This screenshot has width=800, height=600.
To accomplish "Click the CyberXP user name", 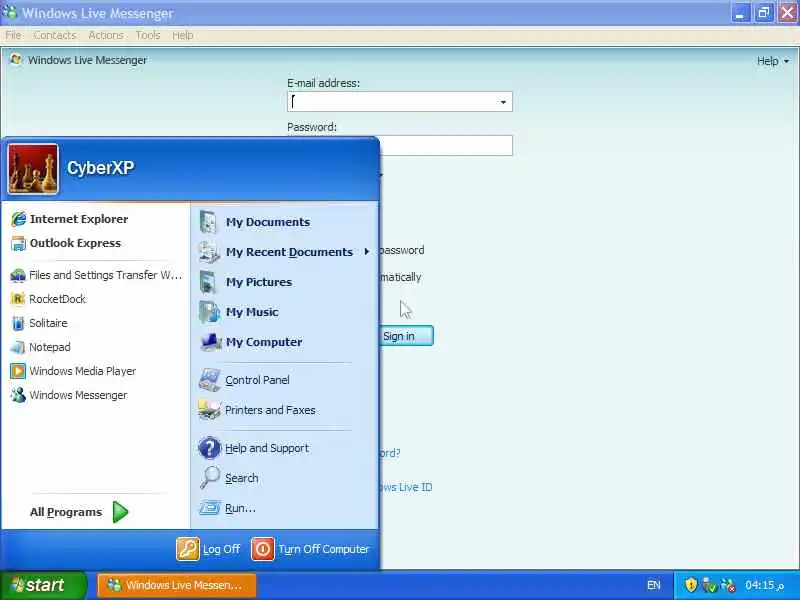I will (101, 168).
